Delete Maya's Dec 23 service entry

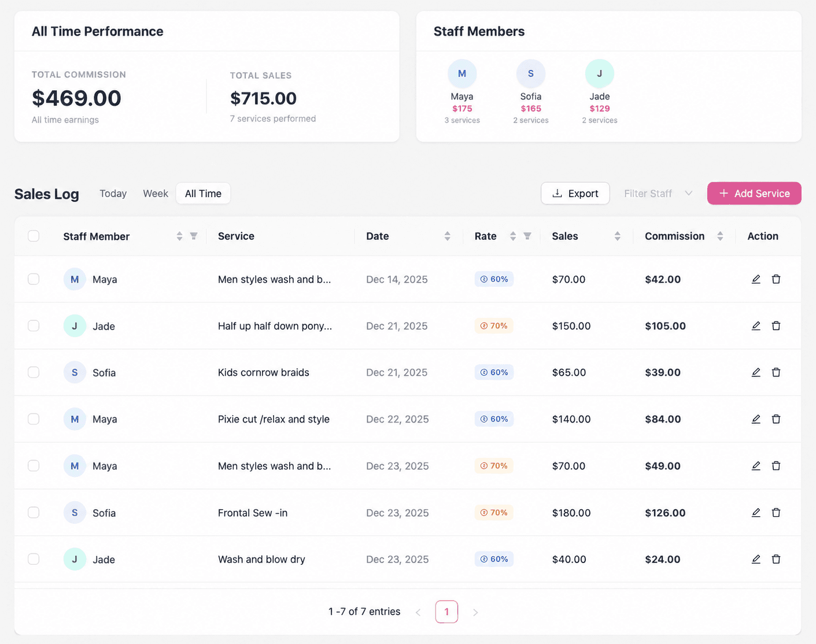(776, 466)
